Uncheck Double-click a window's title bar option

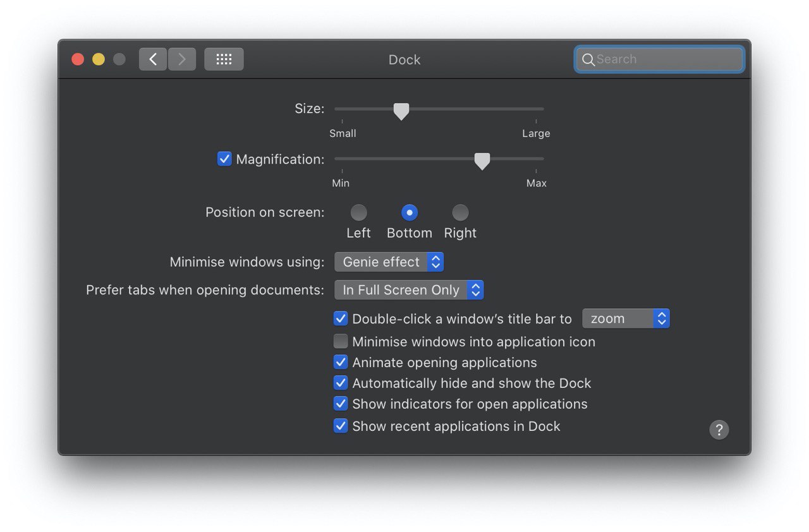[341, 318]
